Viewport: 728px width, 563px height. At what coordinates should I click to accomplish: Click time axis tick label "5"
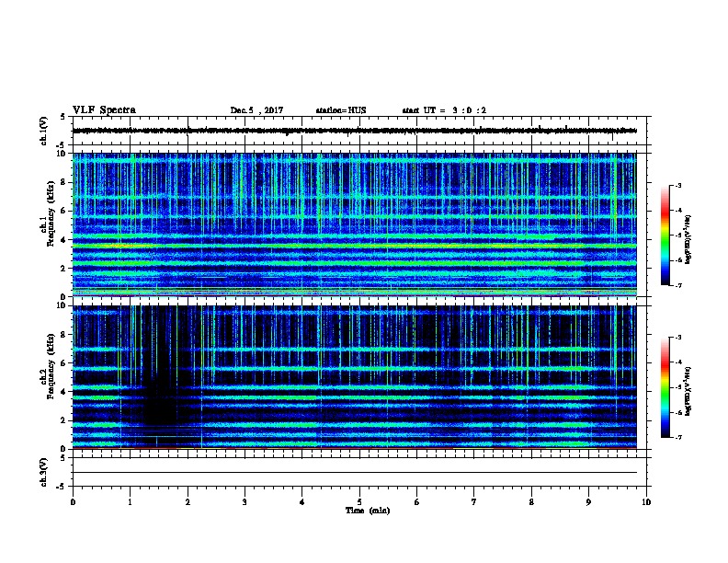(359, 502)
